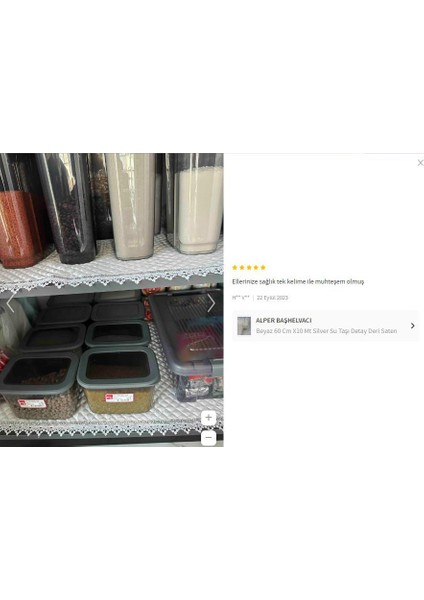Click the review date 22 Eylül 2023
424x600 pixels.
pyautogui.click(x=272, y=298)
